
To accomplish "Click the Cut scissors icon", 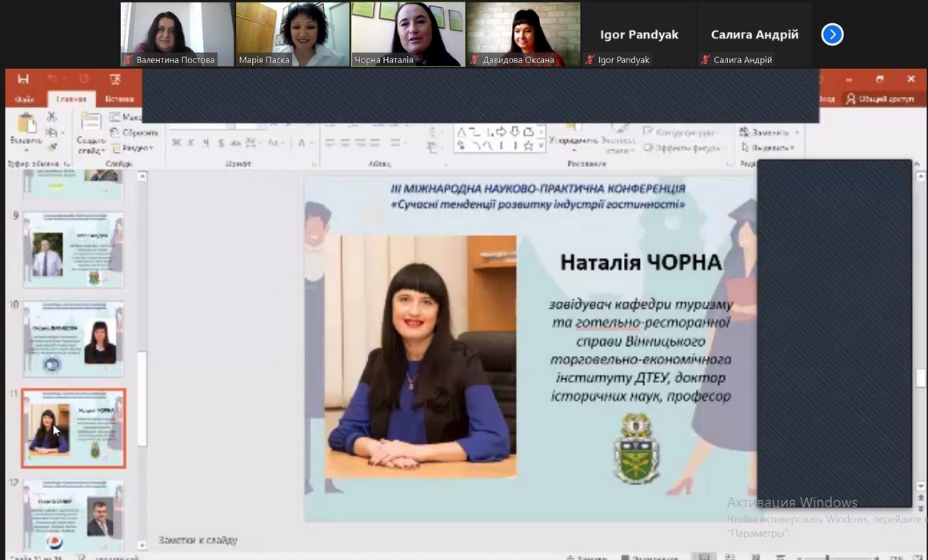I will 52,118.
